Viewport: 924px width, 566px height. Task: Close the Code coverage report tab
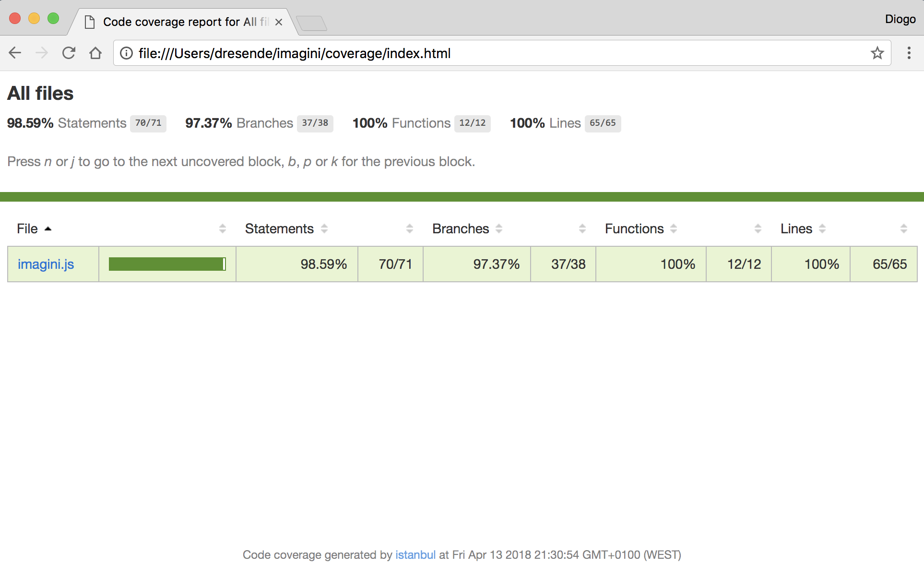279,22
